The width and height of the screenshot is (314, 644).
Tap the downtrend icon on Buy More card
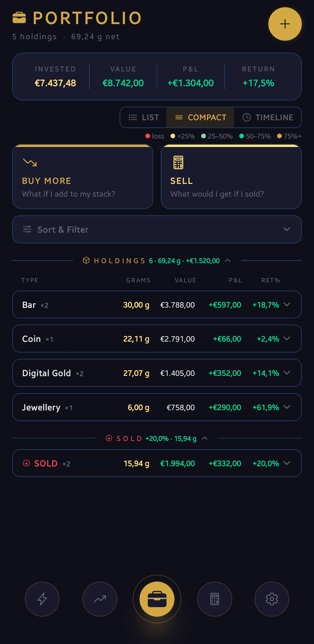pyautogui.click(x=30, y=162)
